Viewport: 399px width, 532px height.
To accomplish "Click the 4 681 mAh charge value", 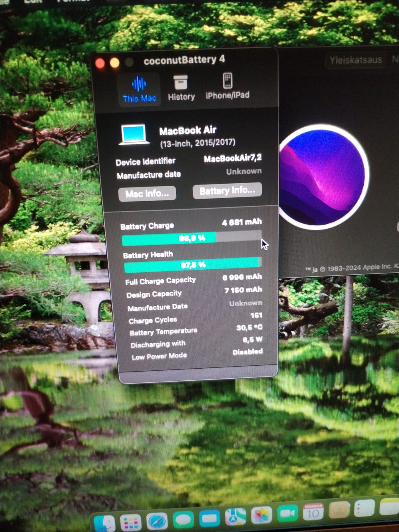I will 242,222.
